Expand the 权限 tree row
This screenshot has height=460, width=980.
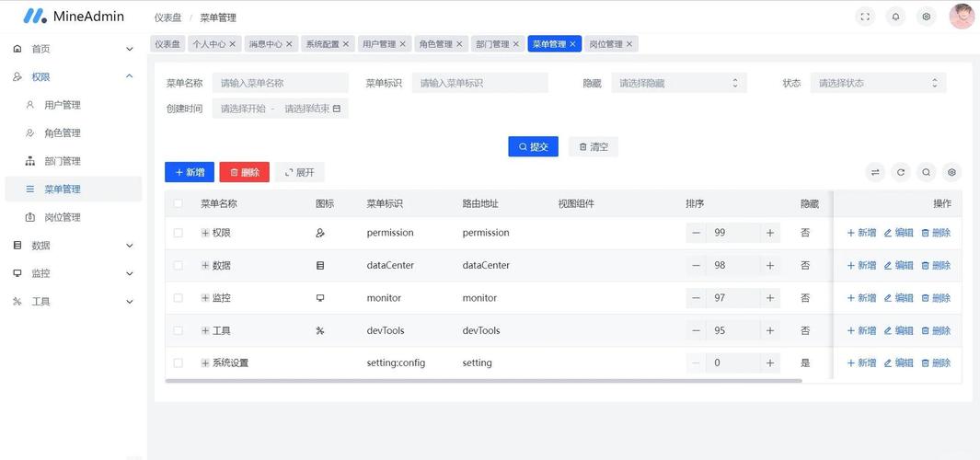(205, 233)
